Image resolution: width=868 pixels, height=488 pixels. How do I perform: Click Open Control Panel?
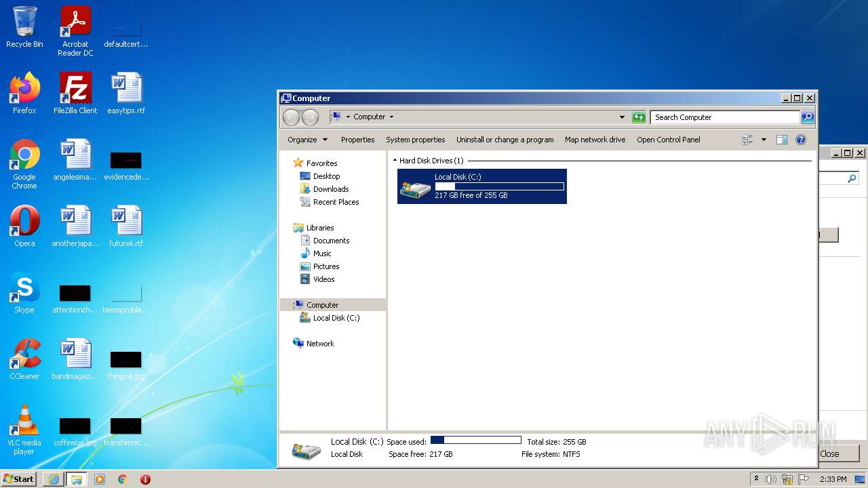coord(669,140)
